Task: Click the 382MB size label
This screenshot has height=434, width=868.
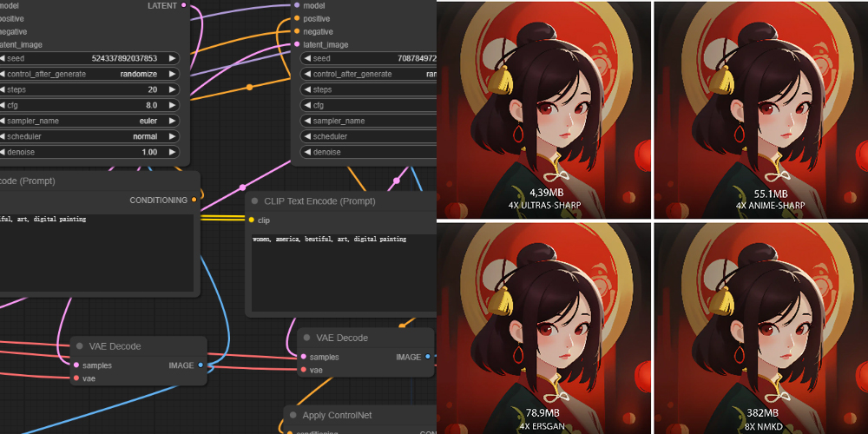Action: click(763, 412)
